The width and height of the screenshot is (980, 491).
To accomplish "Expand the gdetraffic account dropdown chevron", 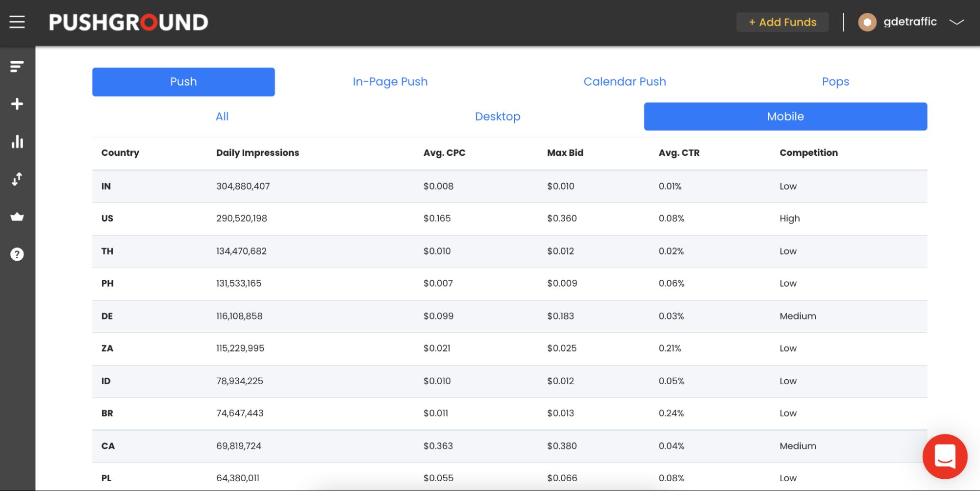I will 955,22.
